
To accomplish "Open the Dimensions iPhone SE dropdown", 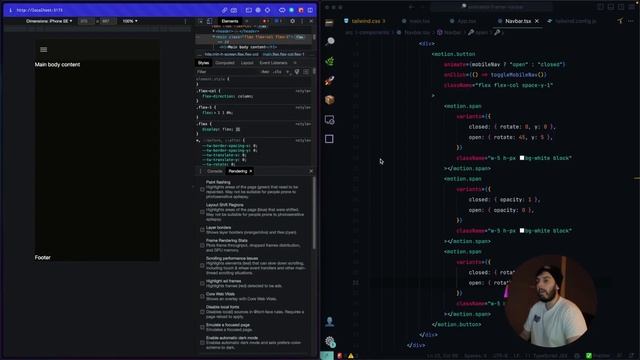I will tap(49, 21).
